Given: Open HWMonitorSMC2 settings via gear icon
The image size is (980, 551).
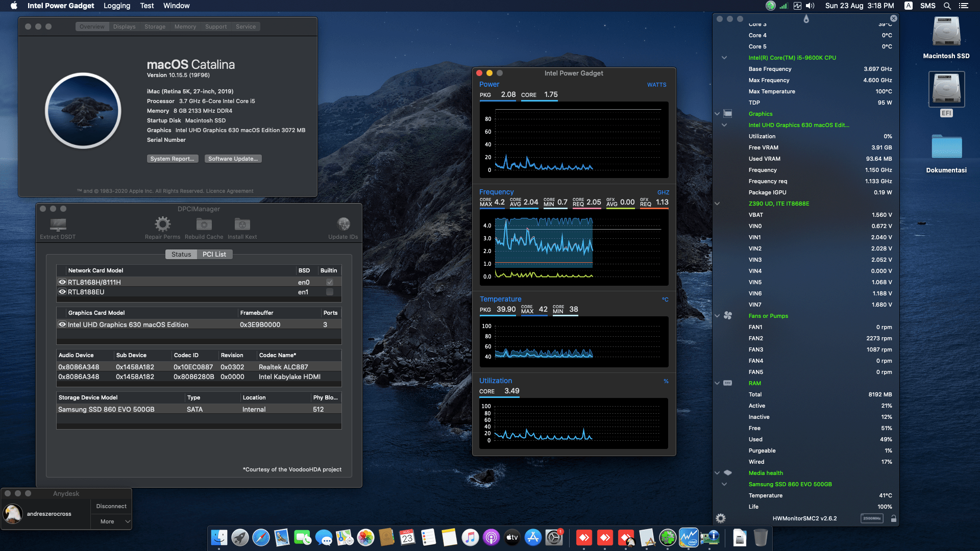Looking at the screenshot, I should pyautogui.click(x=721, y=518).
